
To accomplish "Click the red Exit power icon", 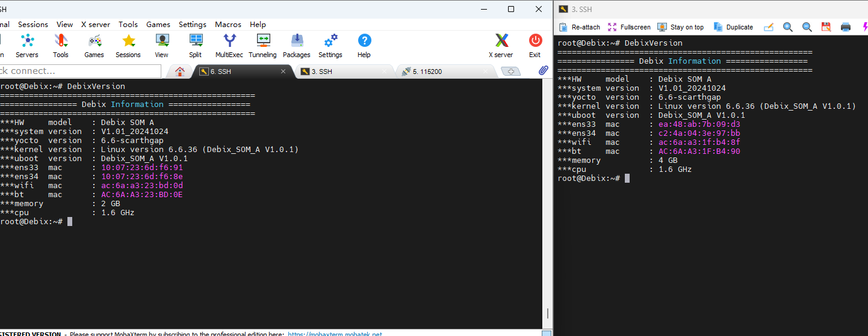I will tap(535, 46).
